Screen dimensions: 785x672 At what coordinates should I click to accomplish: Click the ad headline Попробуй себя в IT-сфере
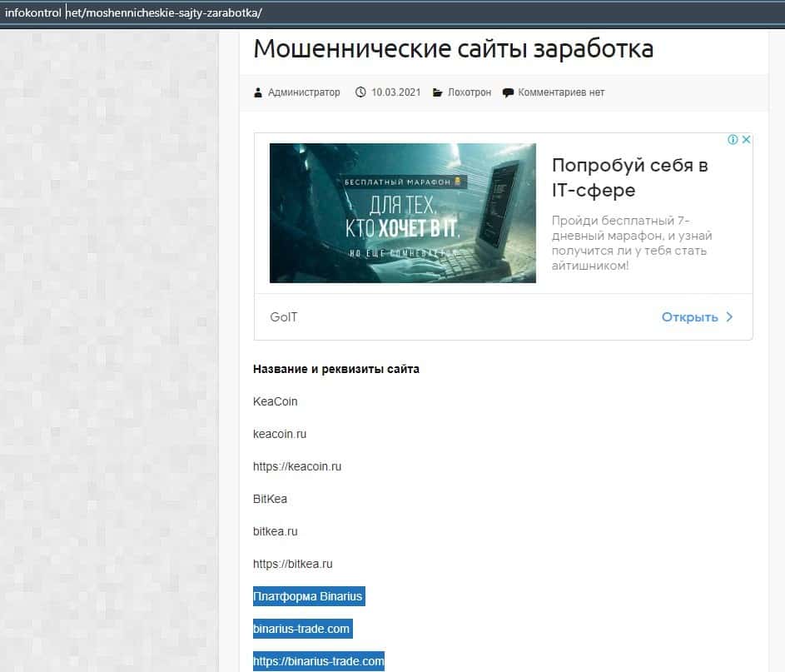[x=629, y=177]
